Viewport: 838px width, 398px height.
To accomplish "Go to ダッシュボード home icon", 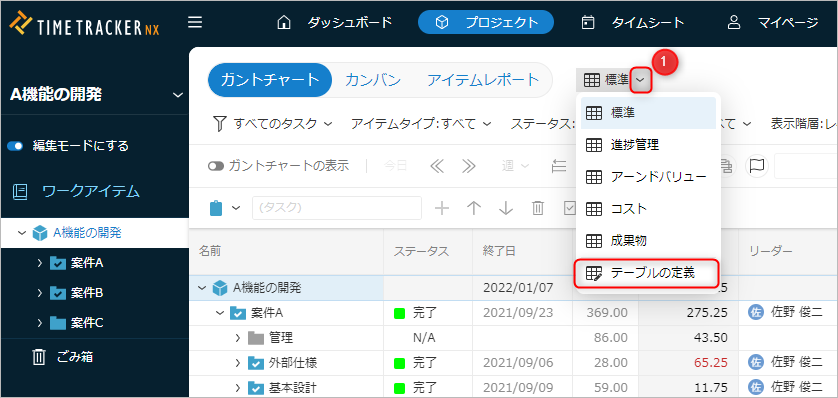I will pos(285,22).
